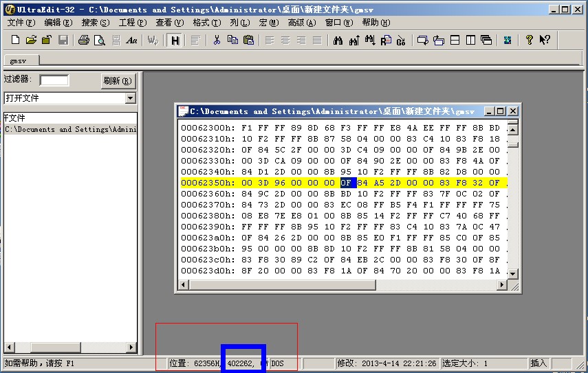
Task: Click up arrow of hex window vertical scrollbar
Action: (512, 130)
